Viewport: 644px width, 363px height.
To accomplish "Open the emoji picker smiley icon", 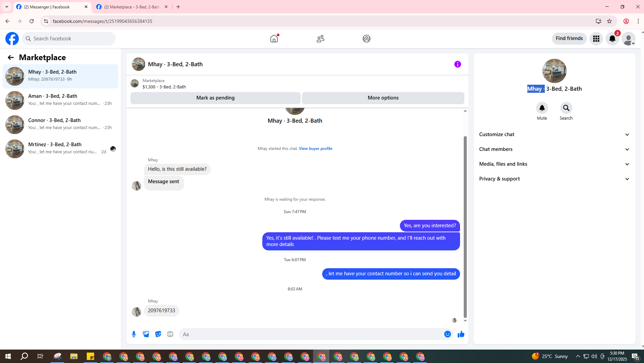I will [448, 334].
